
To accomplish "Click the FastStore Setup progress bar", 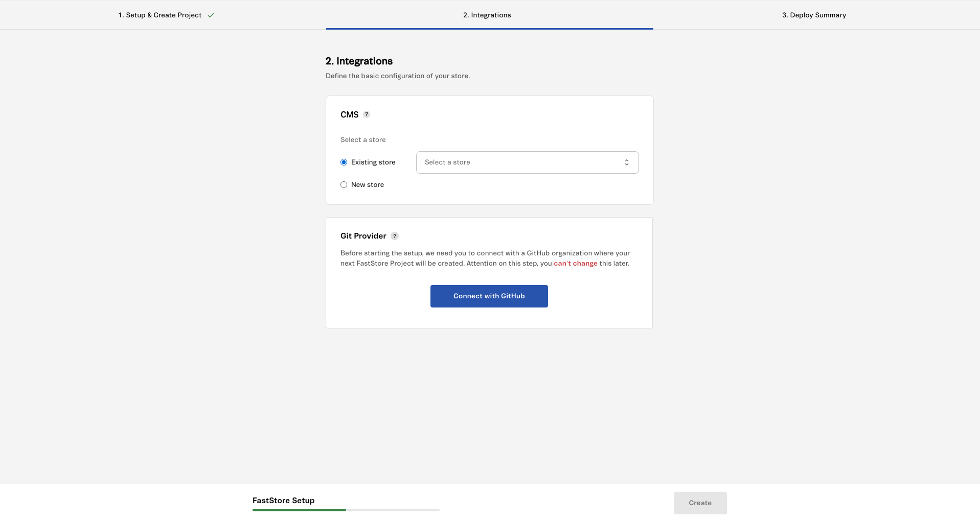I will 346,510.
